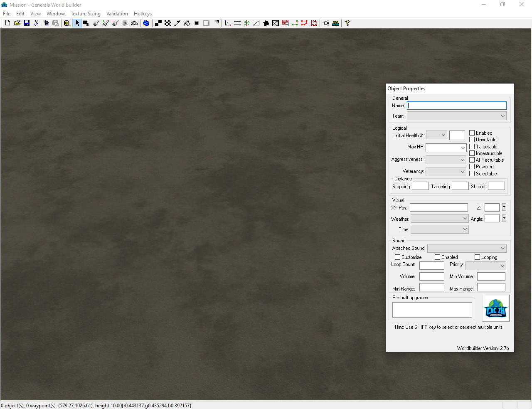This screenshot has width=532, height=409.
Task: Open the teams people icon
Action: tap(335, 23)
